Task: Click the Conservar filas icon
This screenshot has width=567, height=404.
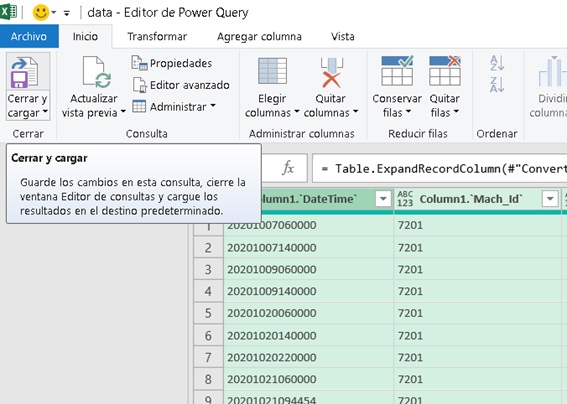Action: pyautogui.click(x=397, y=71)
